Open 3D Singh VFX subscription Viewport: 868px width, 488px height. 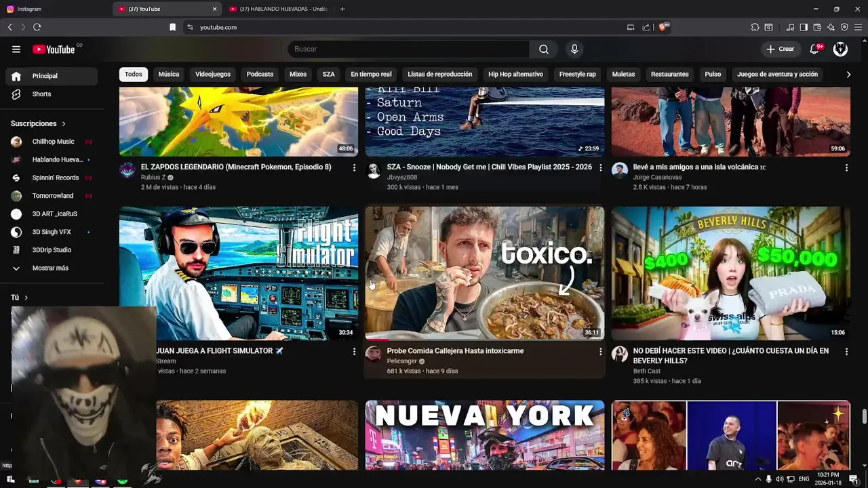click(52, 232)
